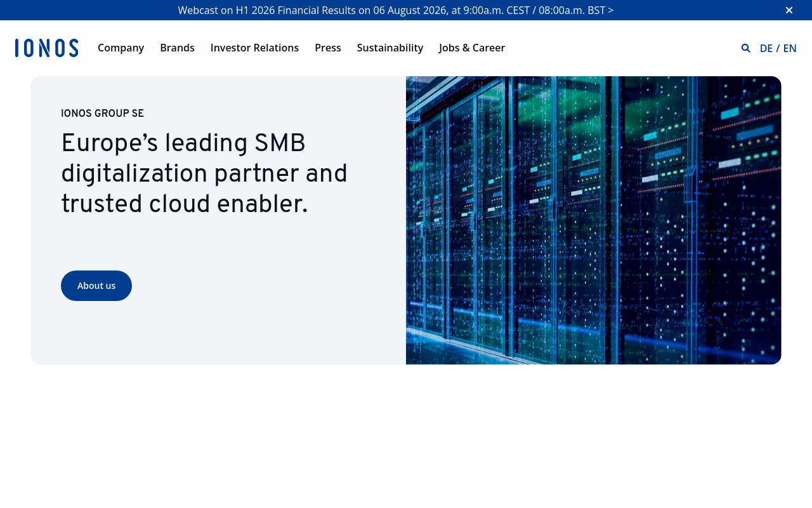Click the server room hero image
The image size is (812, 508).
pos(594,220)
